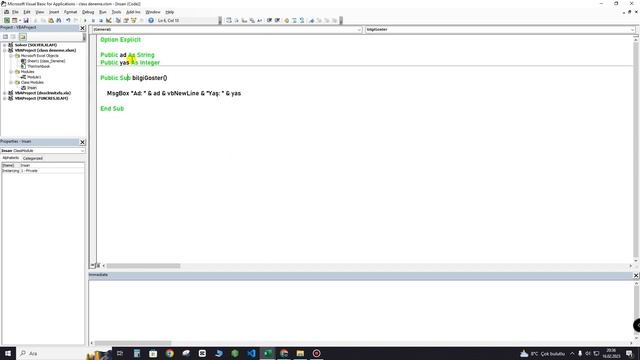The image size is (640, 360).
Task: Click the MsgBox code line
Action: tap(174, 93)
